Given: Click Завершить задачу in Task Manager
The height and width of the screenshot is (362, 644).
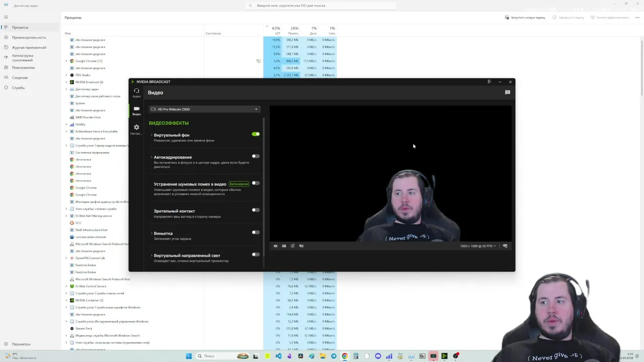Looking at the screenshot, I should point(569,18).
